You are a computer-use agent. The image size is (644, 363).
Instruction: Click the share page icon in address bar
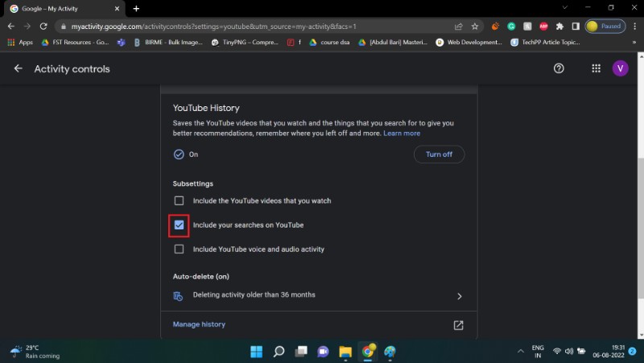point(458,27)
